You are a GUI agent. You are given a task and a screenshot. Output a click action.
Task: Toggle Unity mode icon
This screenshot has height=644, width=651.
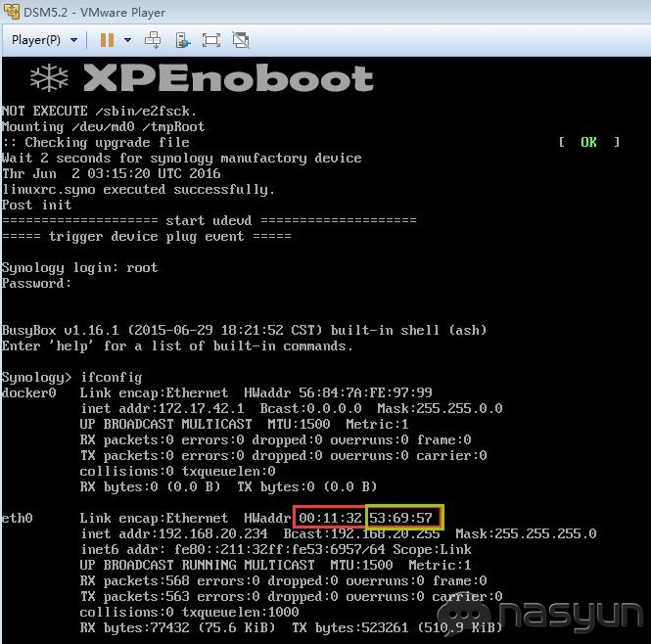(241, 40)
